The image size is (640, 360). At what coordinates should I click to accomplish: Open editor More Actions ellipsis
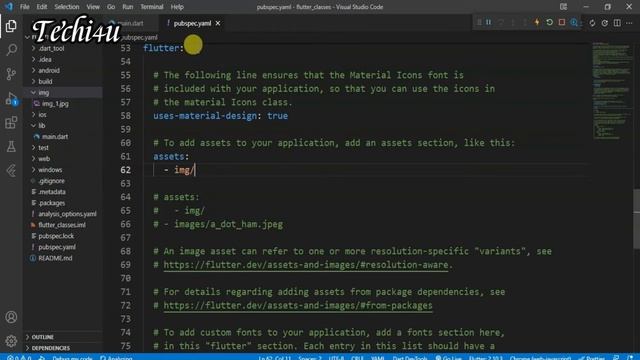[629, 23]
